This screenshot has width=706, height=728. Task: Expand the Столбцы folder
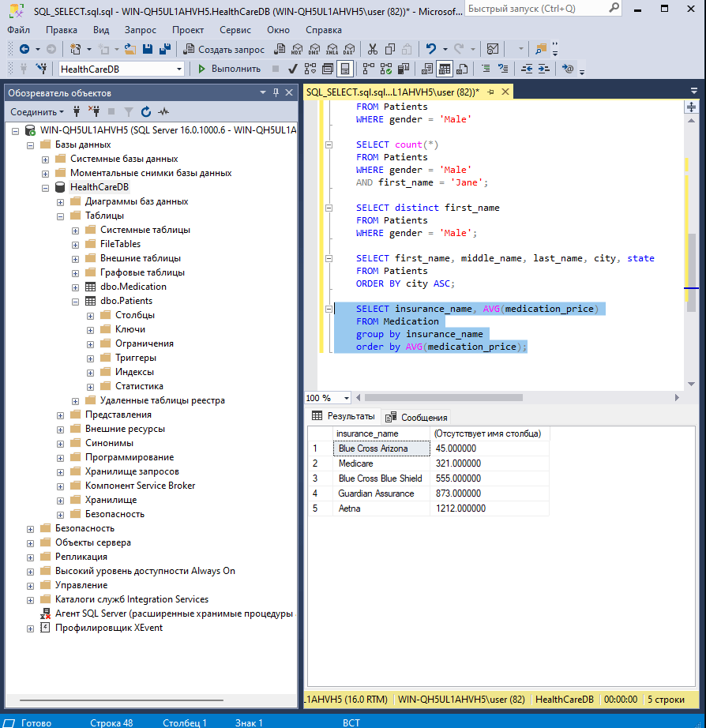pos(90,316)
